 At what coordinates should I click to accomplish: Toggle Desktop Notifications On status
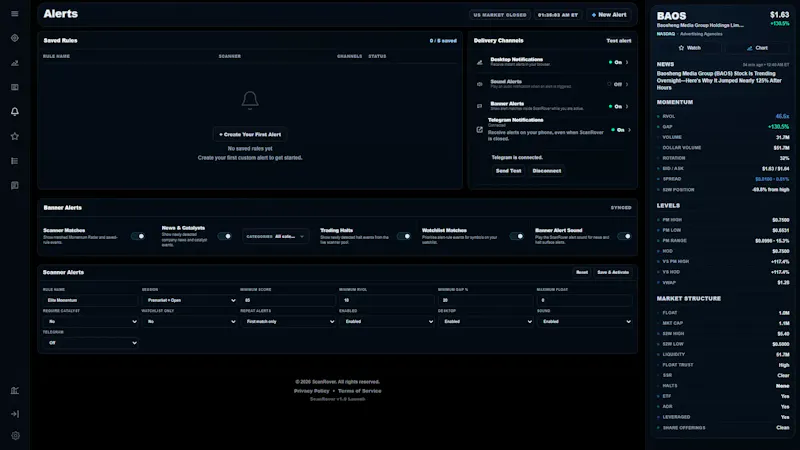click(x=615, y=62)
